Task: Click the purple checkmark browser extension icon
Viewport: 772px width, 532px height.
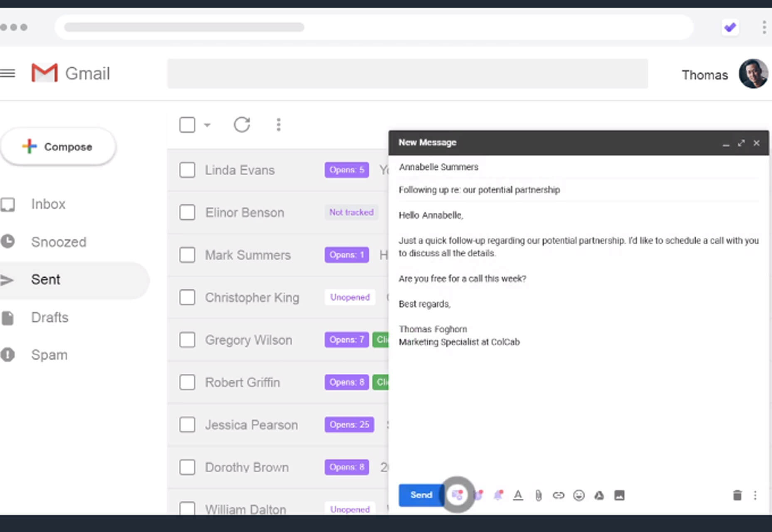Action: tap(730, 27)
